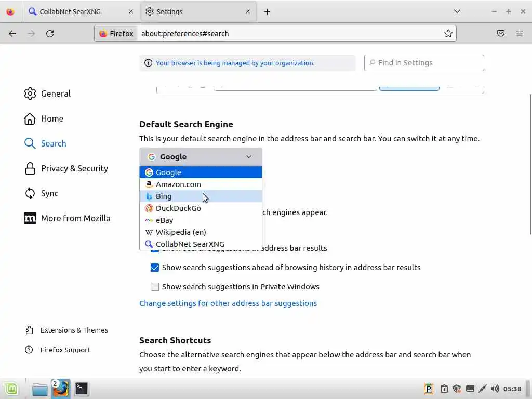
Task: Open Change settings for other address bar suggestions
Action: tap(228, 303)
